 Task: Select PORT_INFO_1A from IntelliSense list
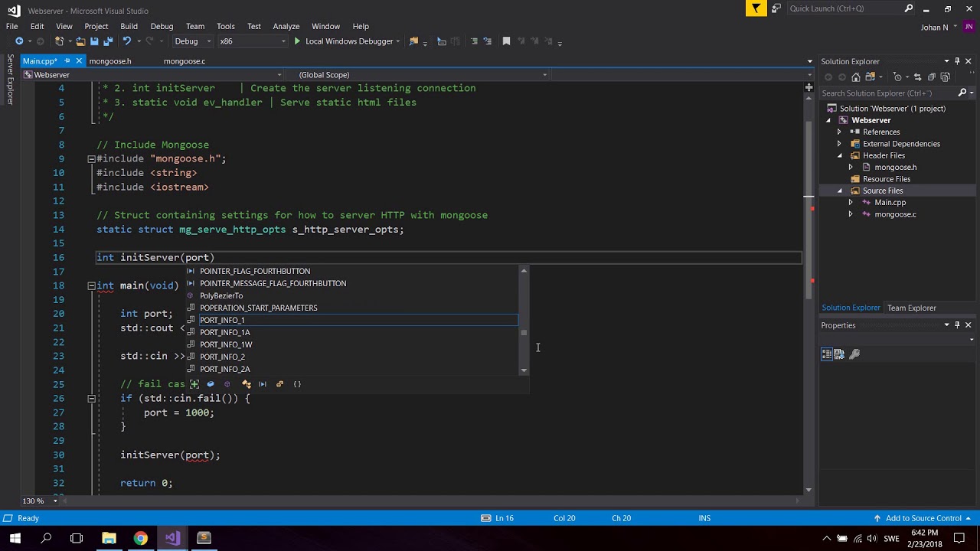225,332
